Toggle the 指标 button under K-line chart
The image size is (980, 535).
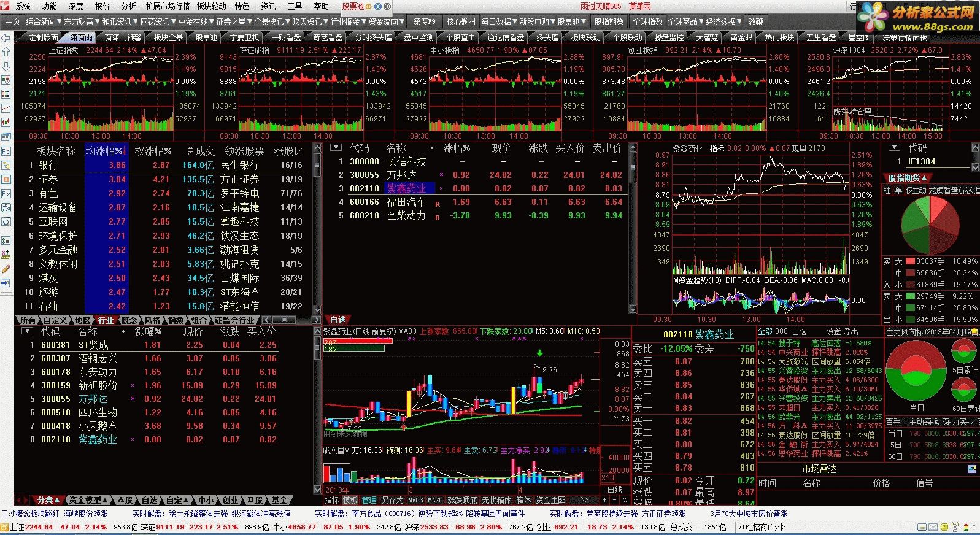pos(331,500)
